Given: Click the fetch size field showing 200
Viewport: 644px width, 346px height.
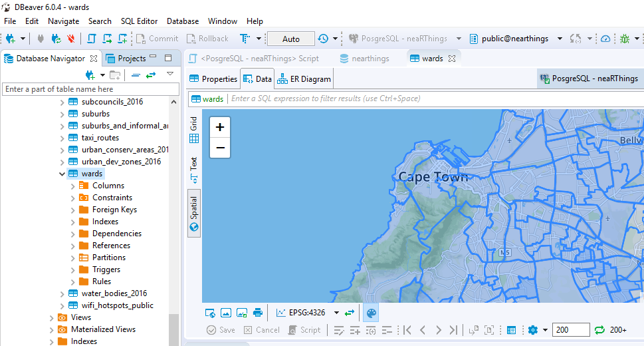Looking at the screenshot, I should coord(571,330).
